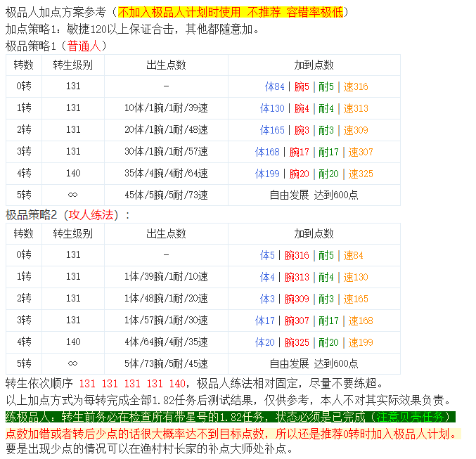Click the orange value '速313'
The width and height of the screenshot is (476, 459).
coord(356,108)
